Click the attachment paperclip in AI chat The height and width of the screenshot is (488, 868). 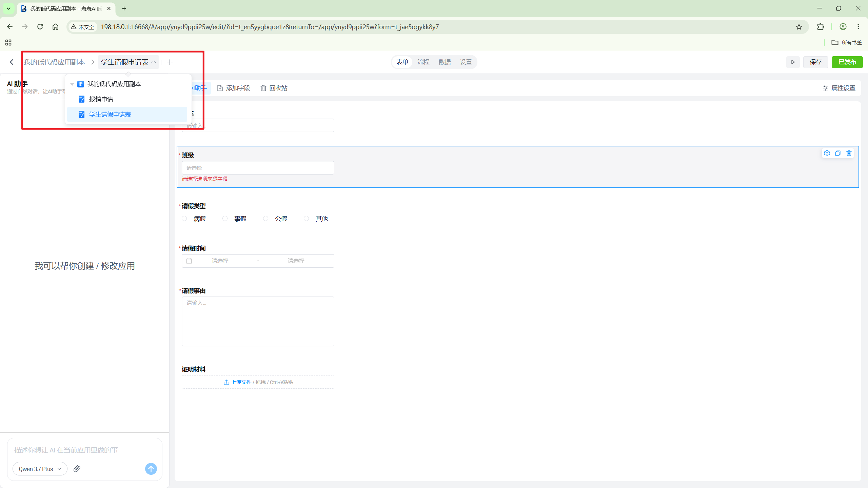point(77,469)
